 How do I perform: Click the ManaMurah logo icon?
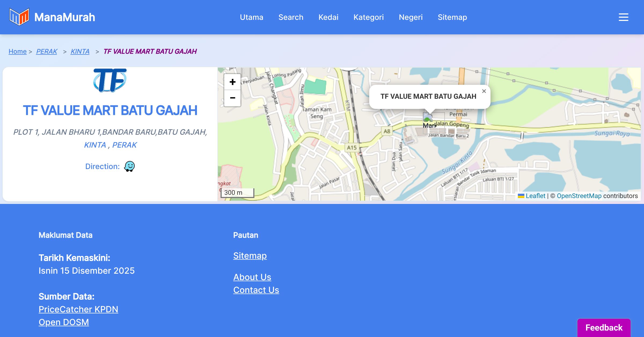point(19,17)
